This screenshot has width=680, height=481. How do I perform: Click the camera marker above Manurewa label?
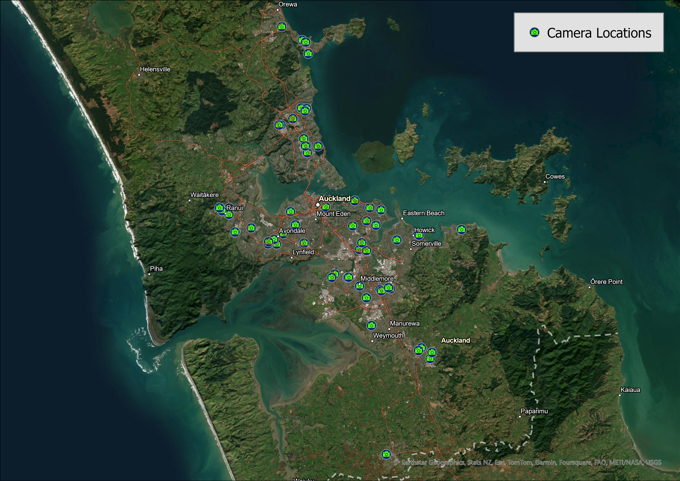371,325
